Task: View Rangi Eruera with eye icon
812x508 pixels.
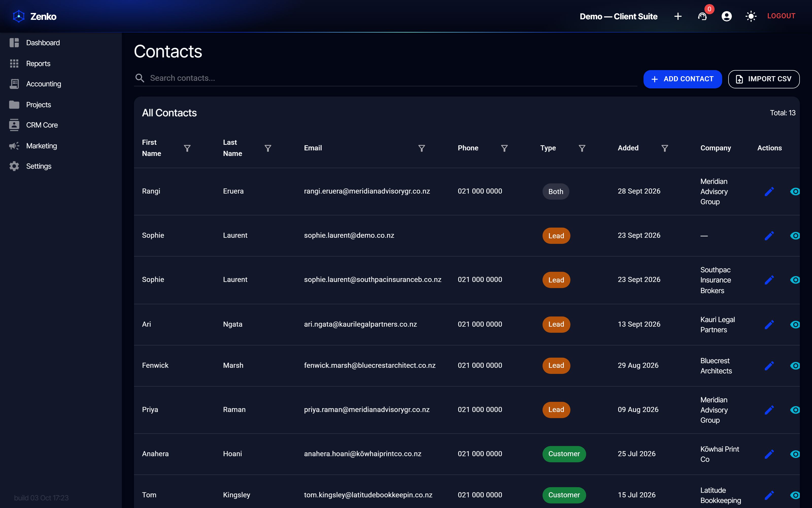Action: (x=795, y=192)
